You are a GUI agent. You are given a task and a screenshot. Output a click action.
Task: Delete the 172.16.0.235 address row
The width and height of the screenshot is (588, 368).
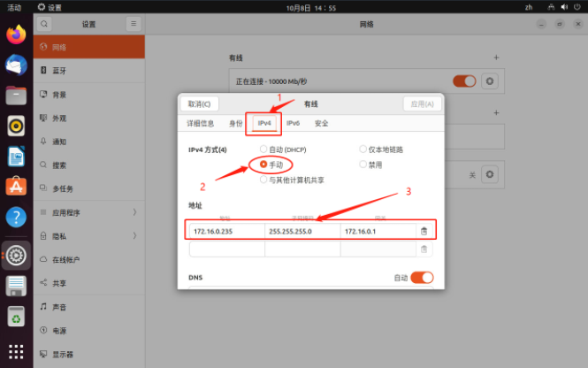[x=424, y=231]
